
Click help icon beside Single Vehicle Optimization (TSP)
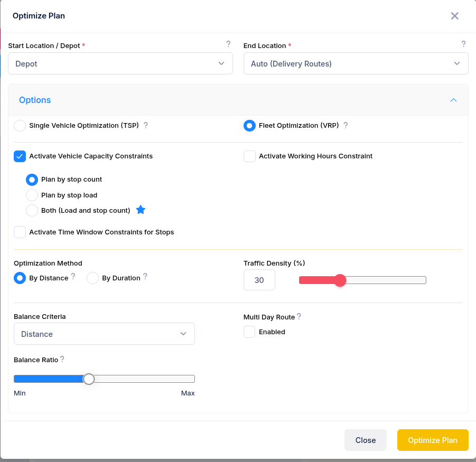146,126
